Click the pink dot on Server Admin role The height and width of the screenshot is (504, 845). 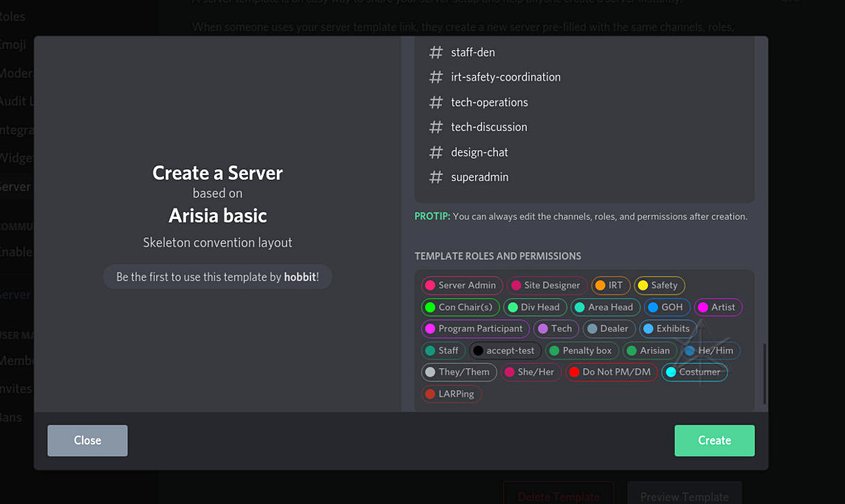pyautogui.click(x=430, y=285)
